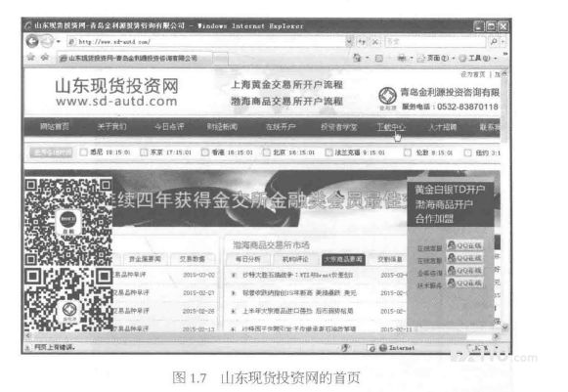Click the Internet zone globe icon
The width and height of the screenshot is (568, 392).
[x=383, y=348]
